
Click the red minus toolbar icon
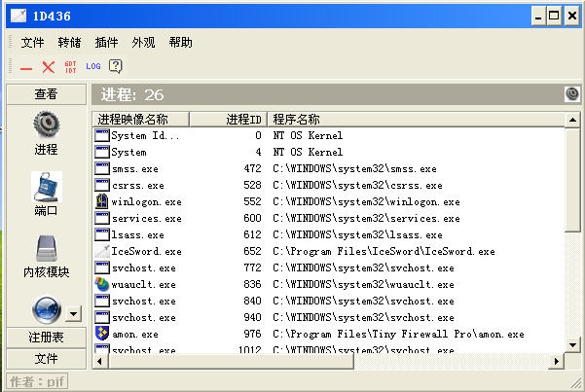click(26, 68)
